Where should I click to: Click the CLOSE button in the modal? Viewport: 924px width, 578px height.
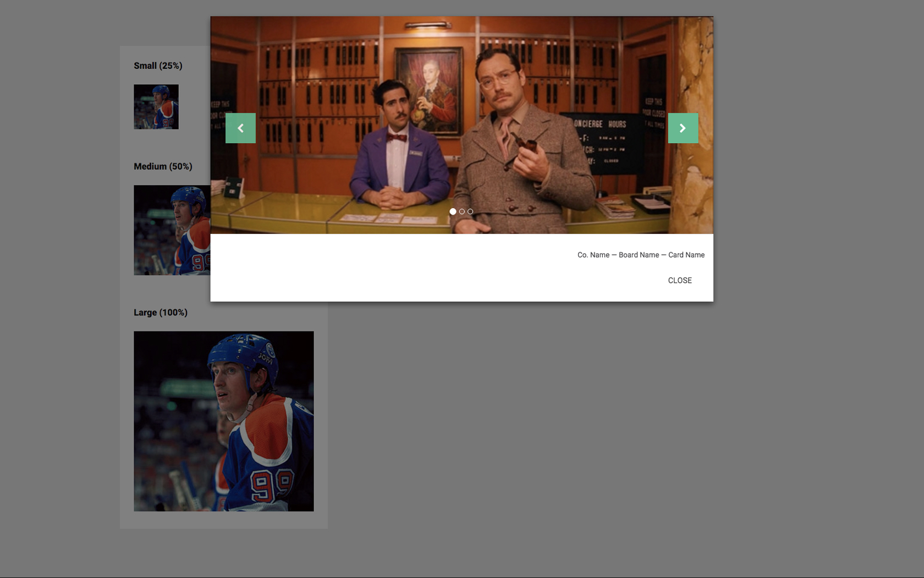680,281
